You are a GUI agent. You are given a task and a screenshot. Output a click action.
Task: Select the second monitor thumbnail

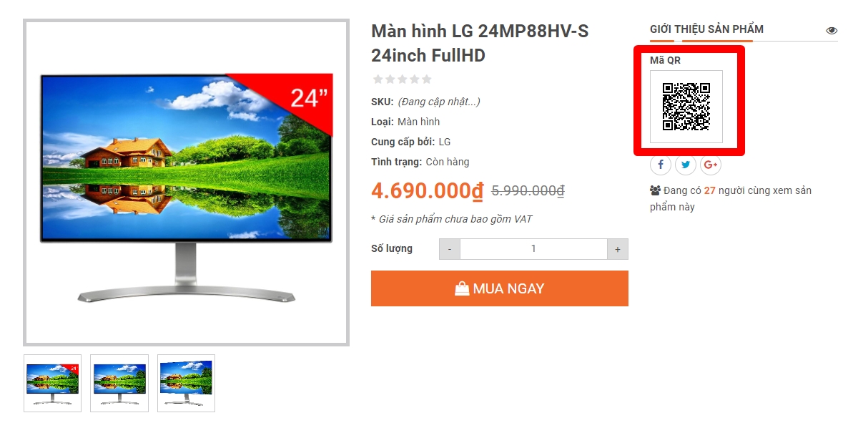coord(119,383)
